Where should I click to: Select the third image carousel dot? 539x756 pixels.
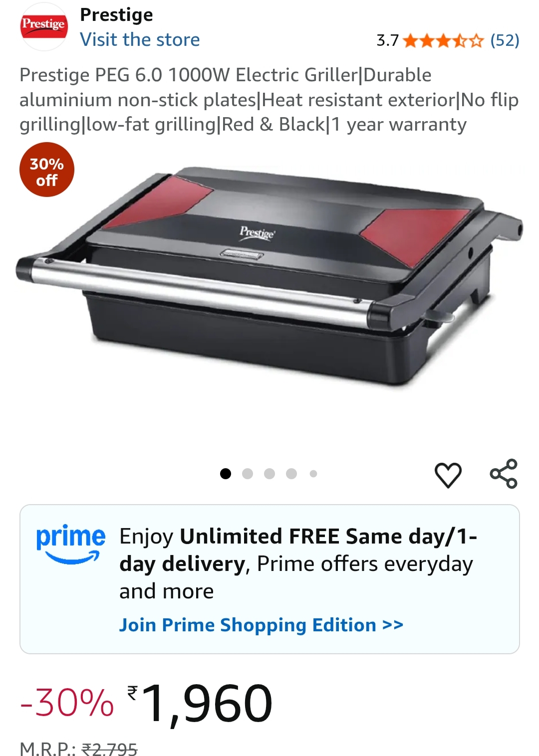tap(269, 474)
